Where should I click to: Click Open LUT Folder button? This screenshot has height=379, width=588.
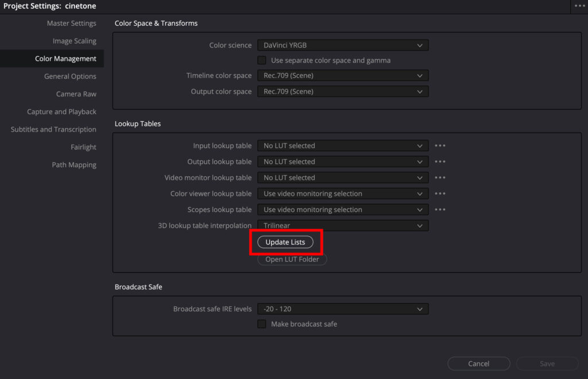coord(292,260)
